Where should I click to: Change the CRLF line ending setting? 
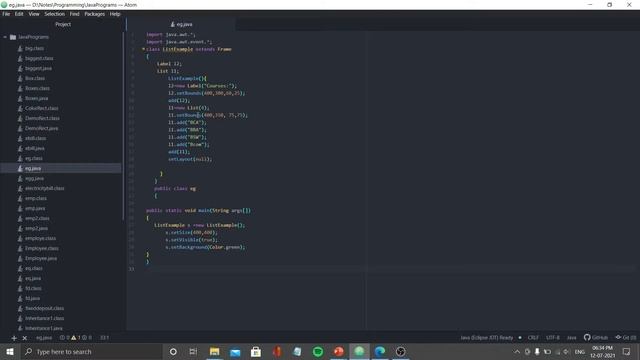[x=533, y=338]
